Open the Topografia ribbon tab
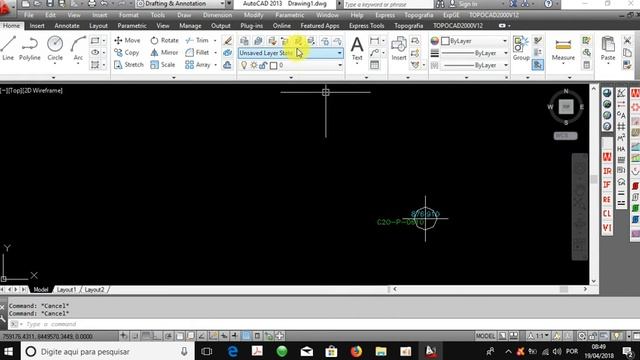This screenshot has width=640, height=360. (x=409, y=25)
